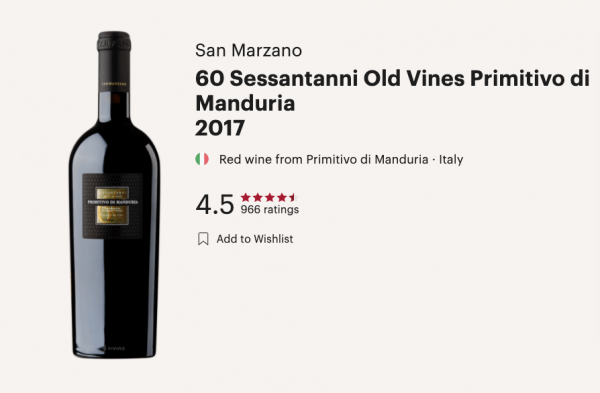This screenshot has width=600, height=393.
Task: Click the 4.5 average rating score
Action: coord(215,204)
